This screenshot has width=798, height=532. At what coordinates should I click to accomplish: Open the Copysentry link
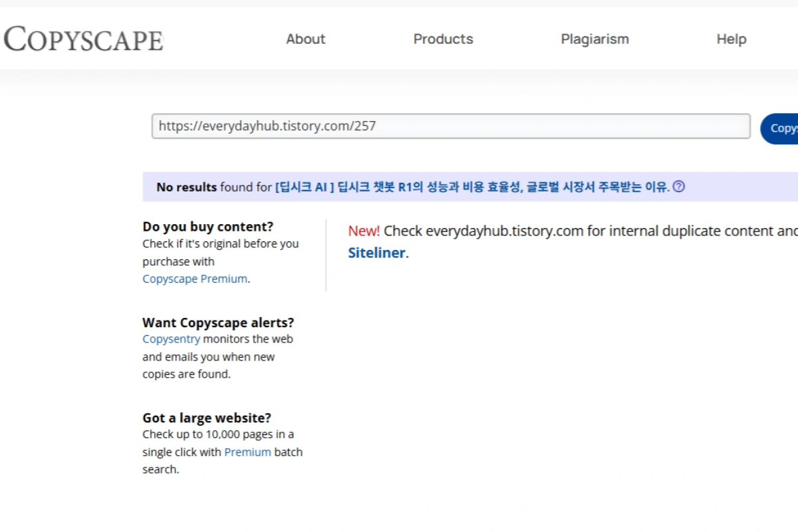coord(171,339)
